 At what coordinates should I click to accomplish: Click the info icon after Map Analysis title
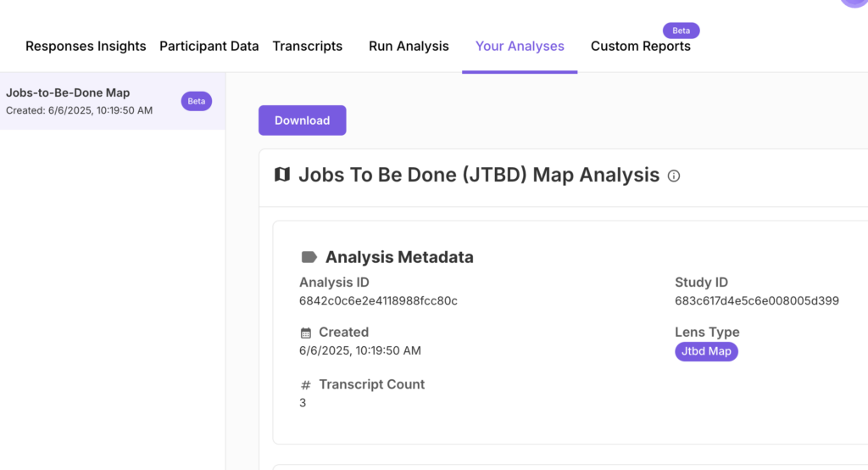tap(674, 176)
